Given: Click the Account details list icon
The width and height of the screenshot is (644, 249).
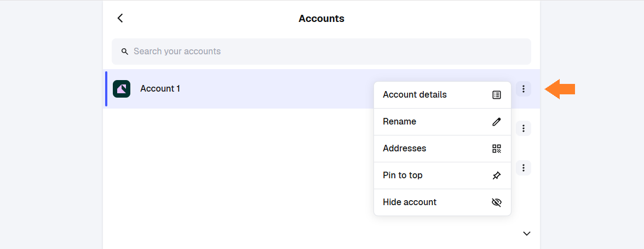Looking at the screenshot, I should point(497,95).
